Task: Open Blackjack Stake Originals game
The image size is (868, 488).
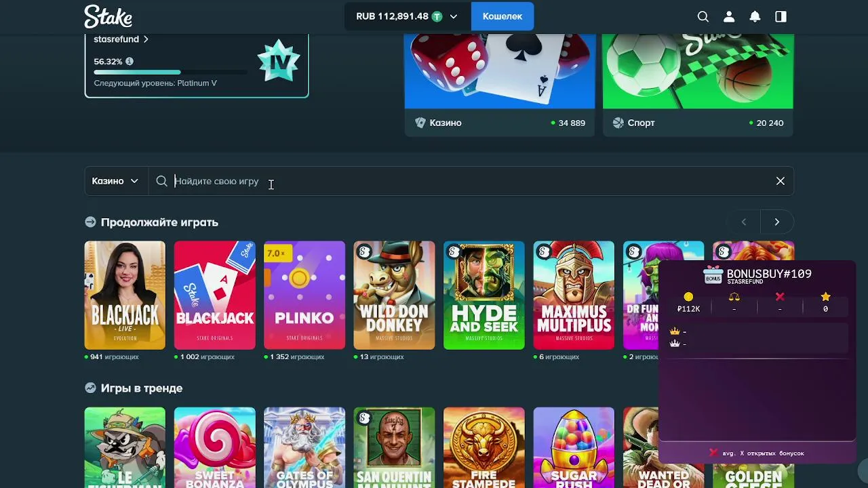Action: point(215,296)
